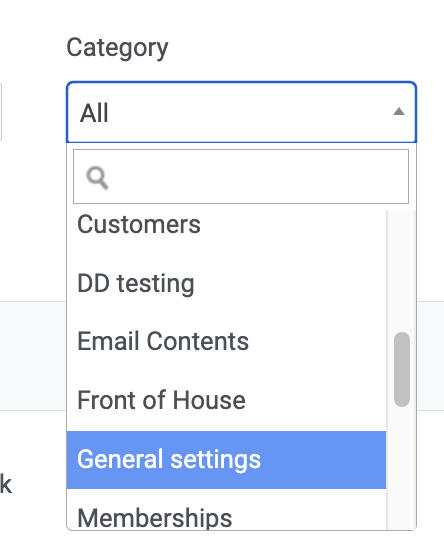Click the partially visible field left of Category
Screen dimensions: 444x558
1,112
